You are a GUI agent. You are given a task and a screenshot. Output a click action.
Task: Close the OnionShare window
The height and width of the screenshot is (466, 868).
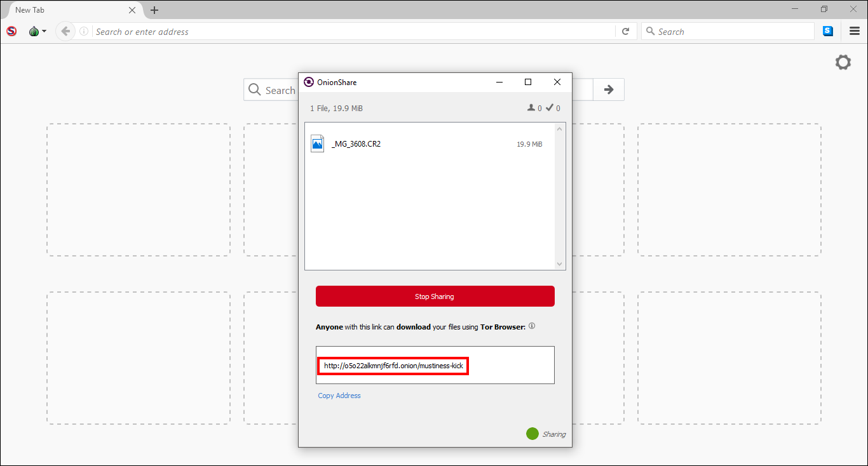coord(557,82)
